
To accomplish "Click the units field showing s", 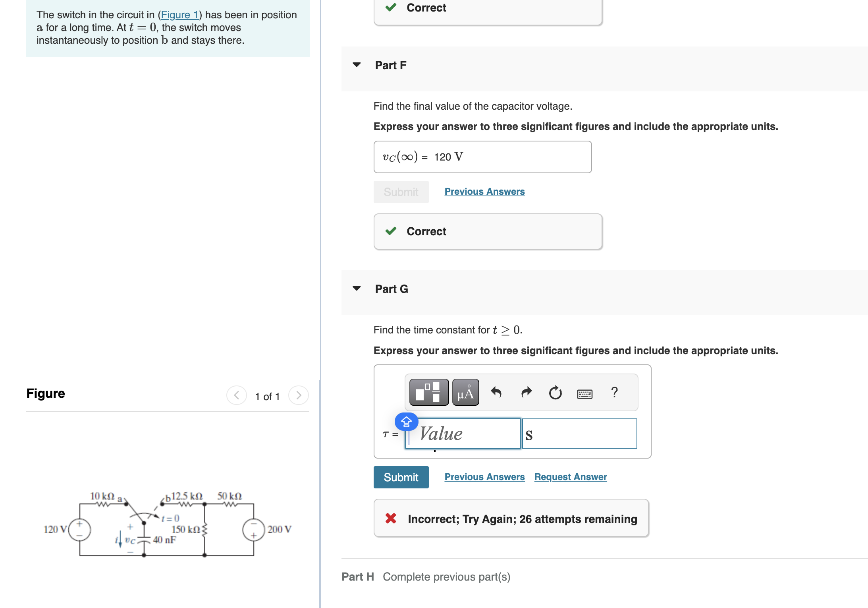I will coord(579,434).
